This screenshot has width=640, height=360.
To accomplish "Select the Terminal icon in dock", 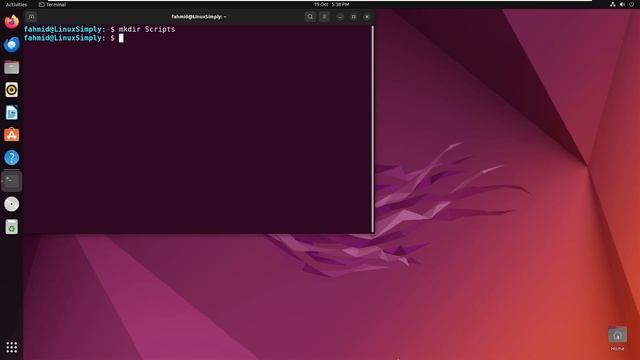I will [11, 181].
